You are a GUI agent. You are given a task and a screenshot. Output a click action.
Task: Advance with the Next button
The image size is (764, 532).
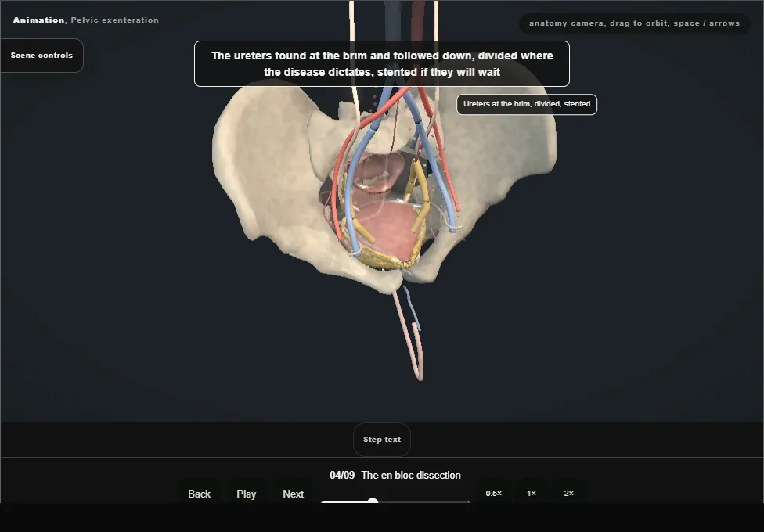(x=294, y=494)
